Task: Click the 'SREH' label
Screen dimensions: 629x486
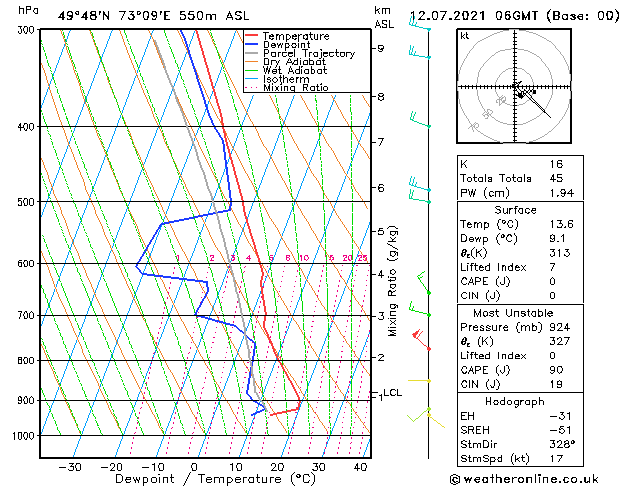Action: (475, 430)
